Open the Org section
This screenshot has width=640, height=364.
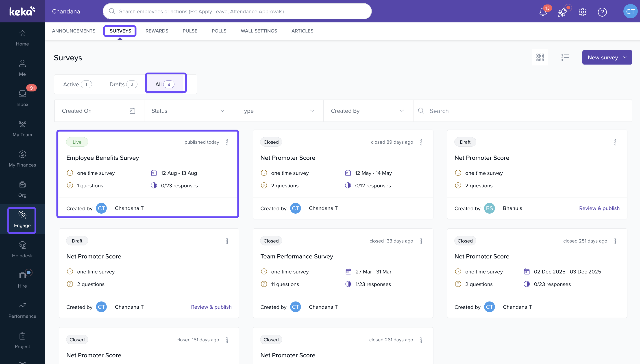[22, 189]
